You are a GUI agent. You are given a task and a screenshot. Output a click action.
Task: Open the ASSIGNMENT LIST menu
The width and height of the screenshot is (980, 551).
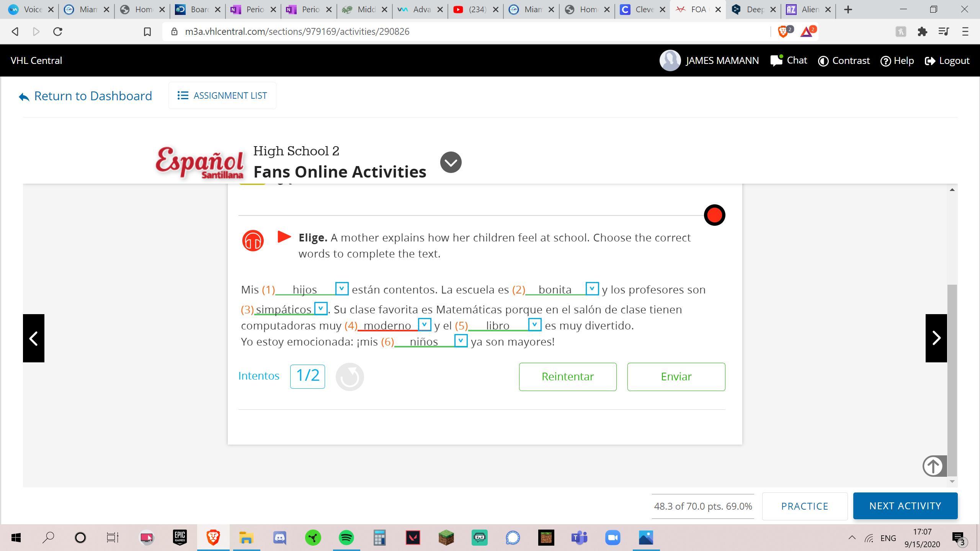tap(222, 95)
